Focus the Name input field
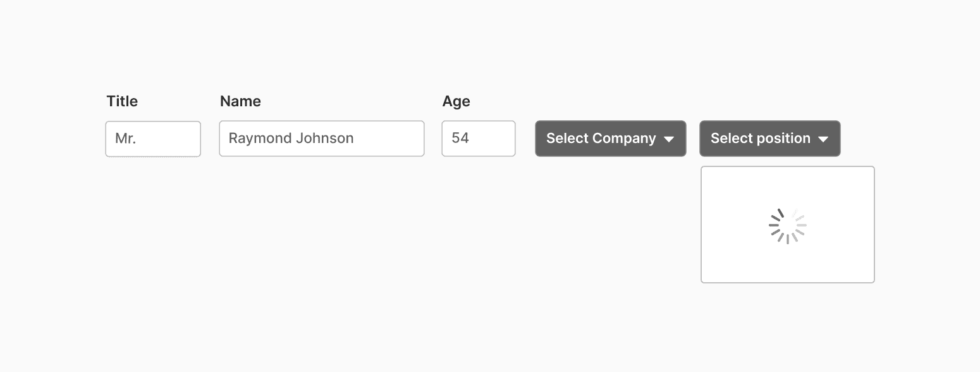Screen dimensions: 980x372 (x=322, y=139)
